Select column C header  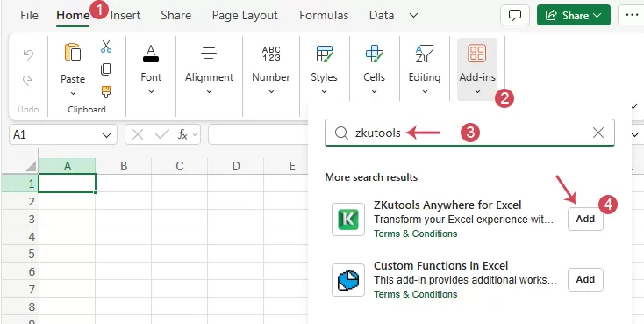coord(180,166)
